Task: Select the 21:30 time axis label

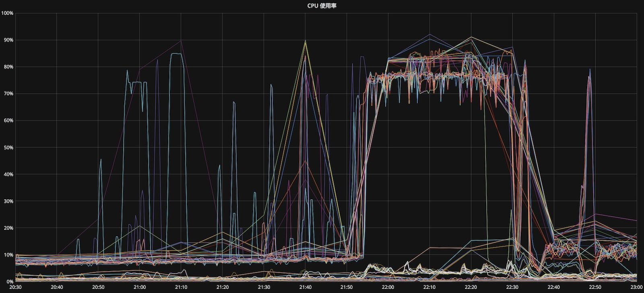Action: tap(264, 287)
